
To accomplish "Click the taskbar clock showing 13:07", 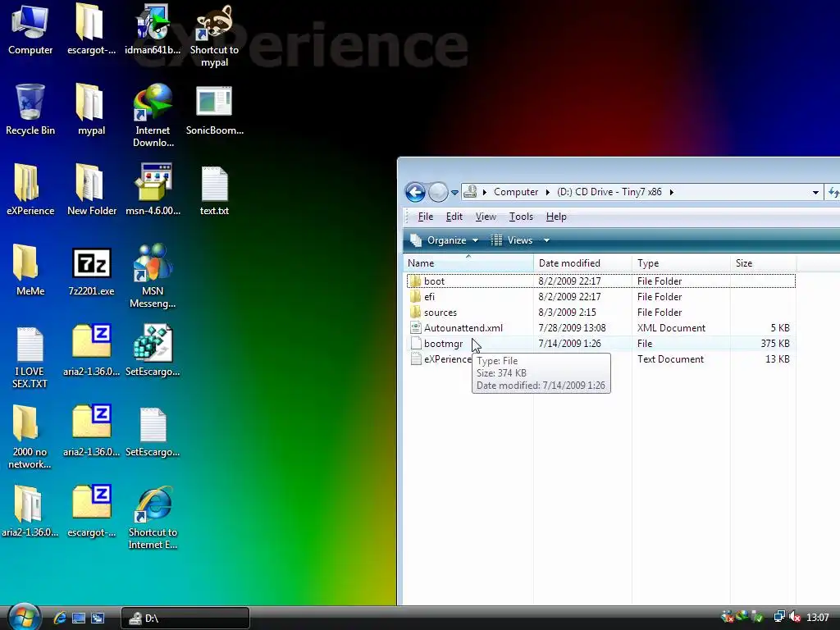I will [x=818, y=618].
